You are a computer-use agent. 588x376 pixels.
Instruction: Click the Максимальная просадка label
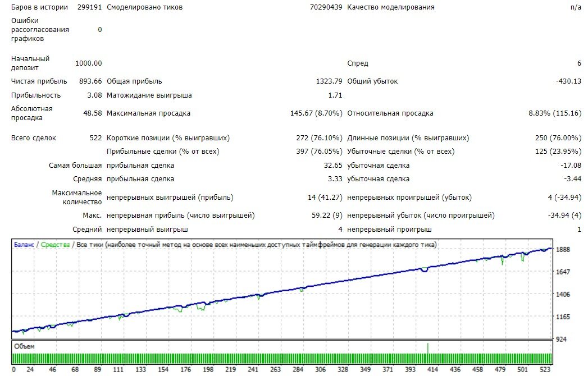(x=148, y=113)
